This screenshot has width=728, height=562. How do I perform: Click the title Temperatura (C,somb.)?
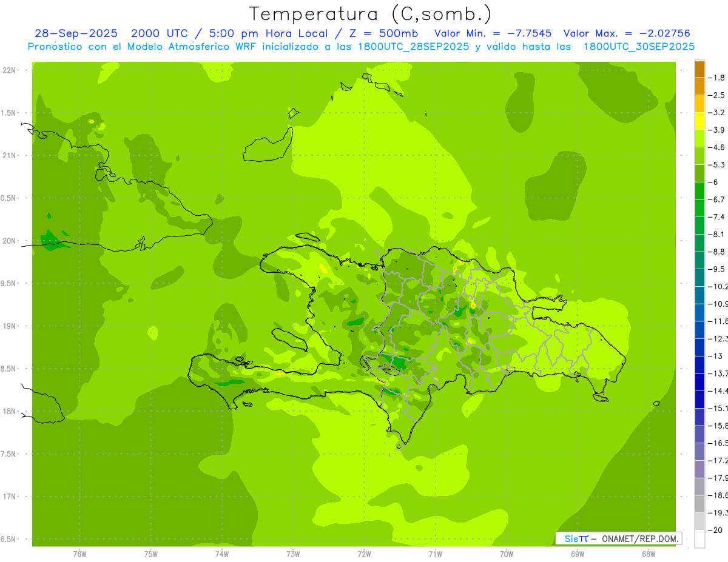(x=370, y=13)
